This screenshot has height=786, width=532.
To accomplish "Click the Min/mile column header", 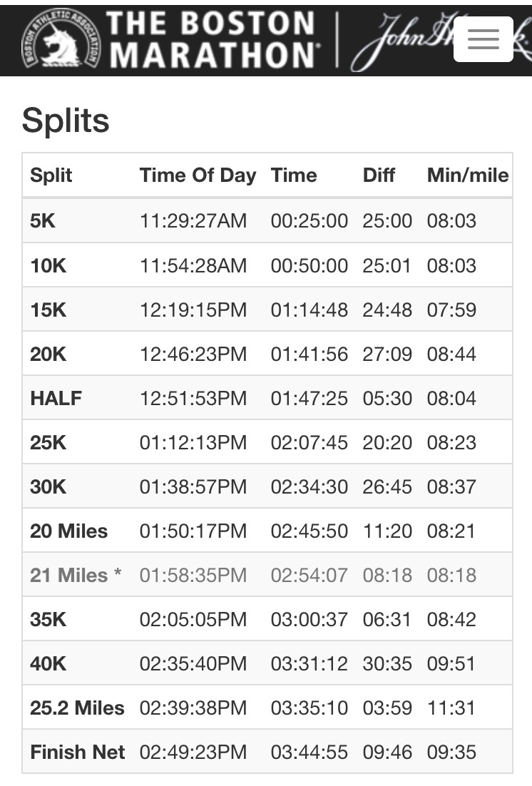I will (468, 175).
